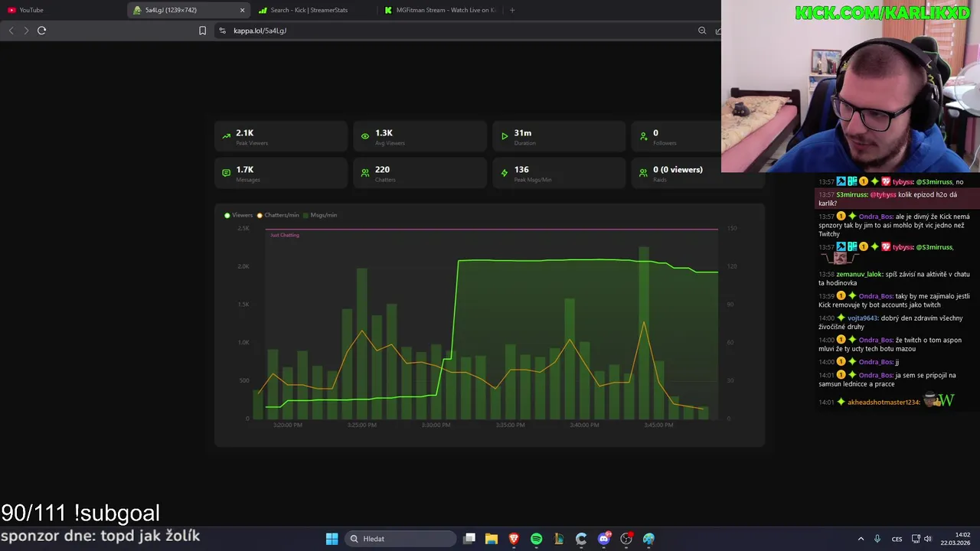Reload the current browser page
The height and width of the screenshot is (551, 980).
pos(42,31)
